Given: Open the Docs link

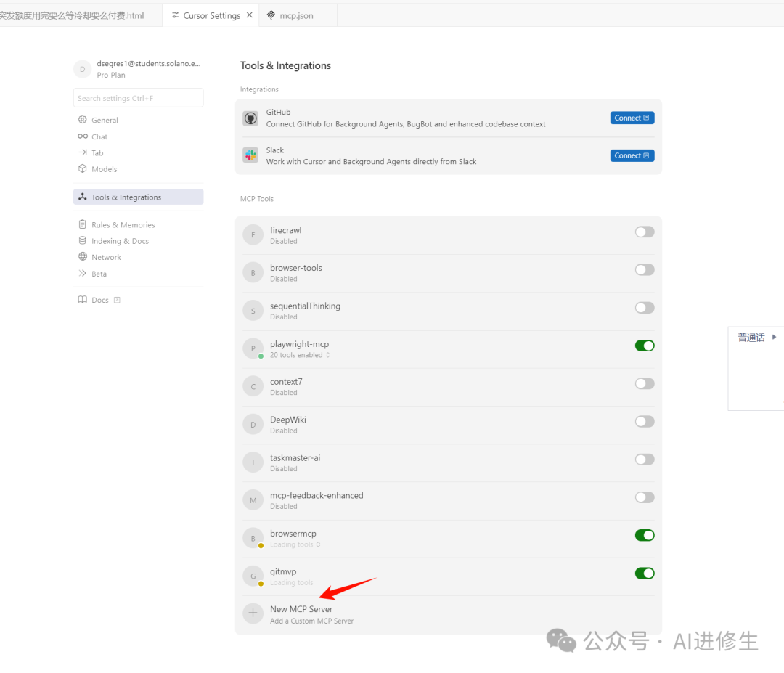Looking at the screenshot, I should tap(100, 300).
